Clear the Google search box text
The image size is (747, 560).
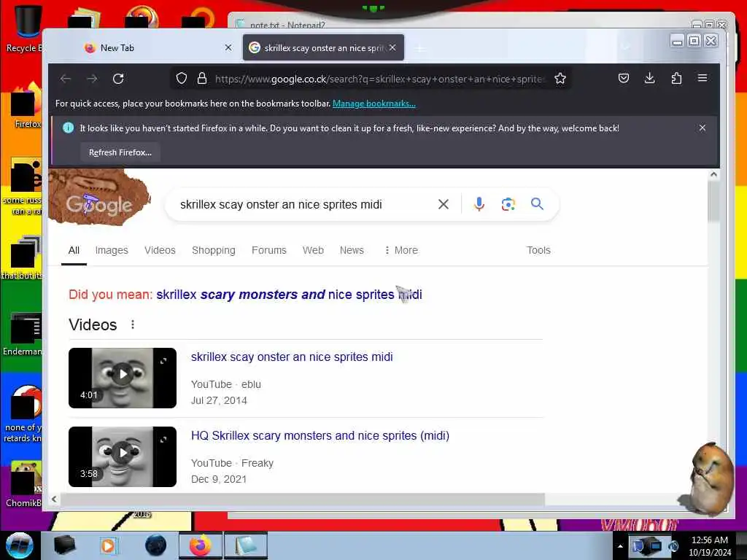coord(443,204)
